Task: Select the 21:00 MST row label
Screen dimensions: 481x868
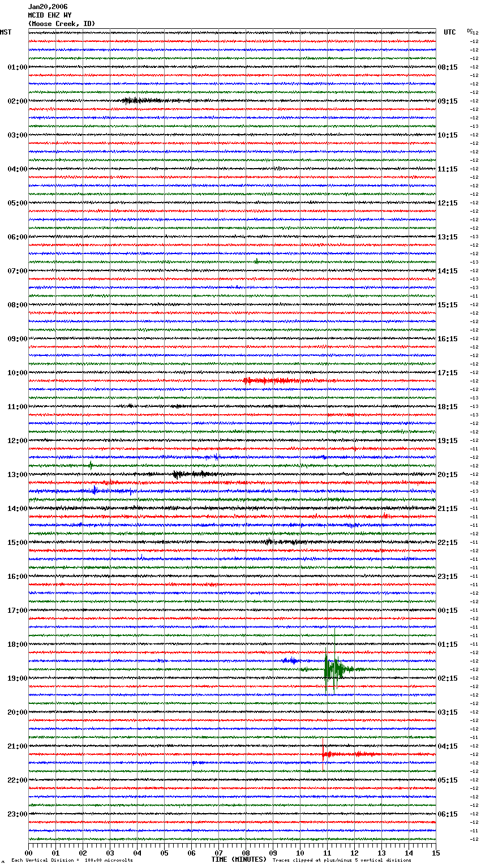Action: [17, 746]
